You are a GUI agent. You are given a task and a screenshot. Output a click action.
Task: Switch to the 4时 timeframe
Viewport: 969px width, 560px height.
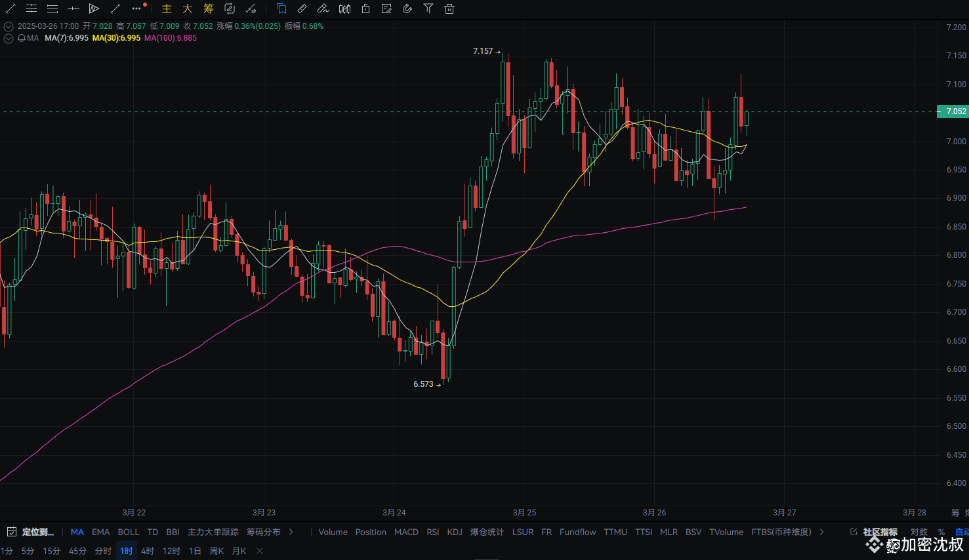click(x=148, y=551)
